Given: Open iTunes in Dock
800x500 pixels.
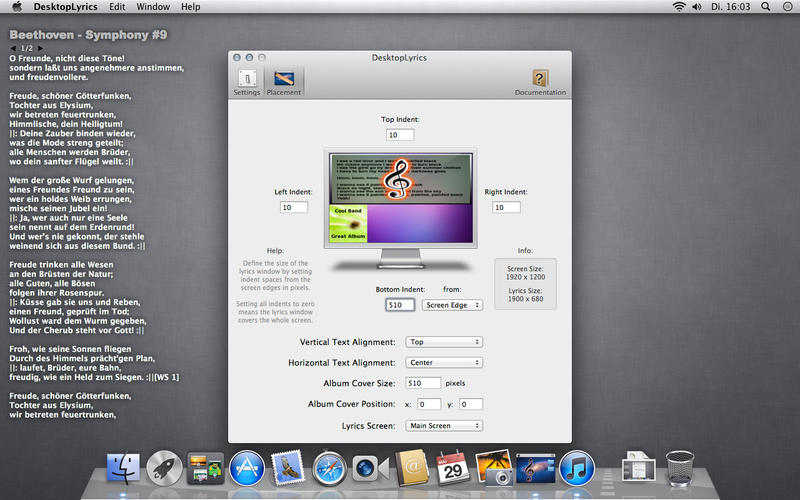Looking at the screenshot, I should pyautogui.click(x=577, y=468).
